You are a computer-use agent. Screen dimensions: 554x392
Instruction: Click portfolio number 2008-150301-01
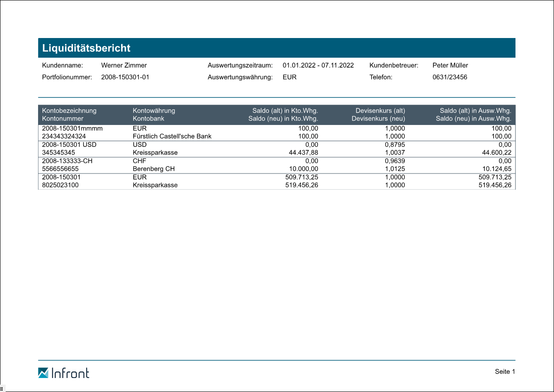coord(125,77)
